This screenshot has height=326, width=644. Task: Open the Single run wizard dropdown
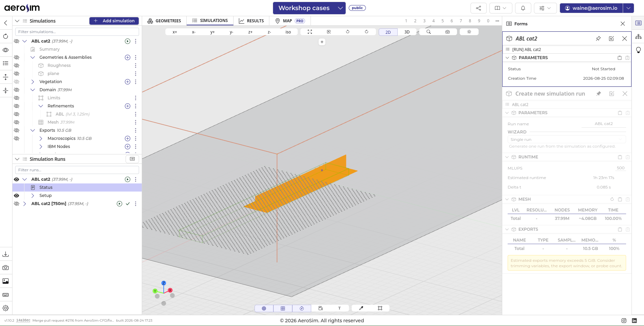(x=567, y=140)
